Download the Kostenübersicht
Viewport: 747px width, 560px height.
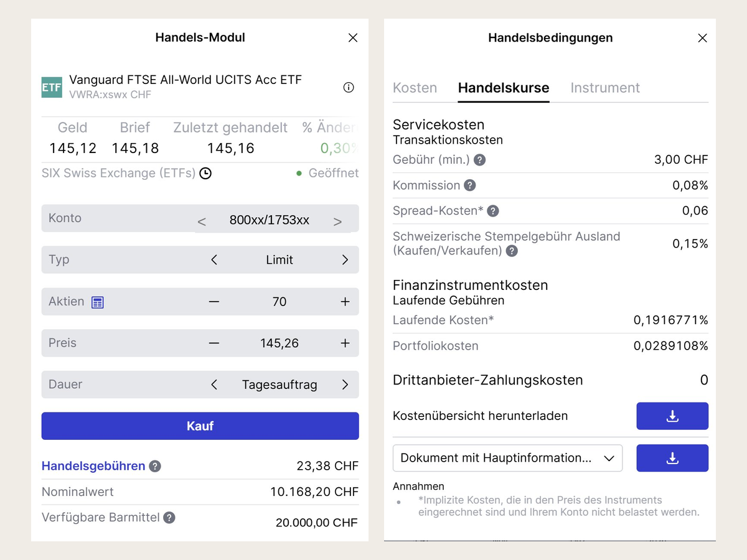[672, 416]
